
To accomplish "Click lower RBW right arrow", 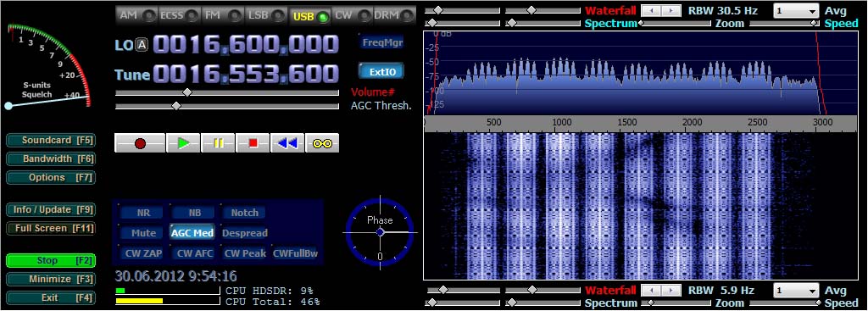I will click(671, 290).
